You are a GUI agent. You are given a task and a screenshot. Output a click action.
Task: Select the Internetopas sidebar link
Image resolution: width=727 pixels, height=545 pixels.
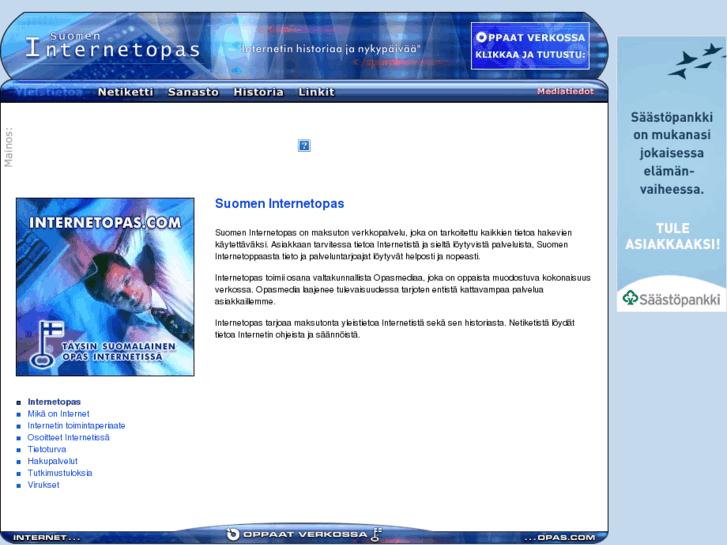pos(54,402)
